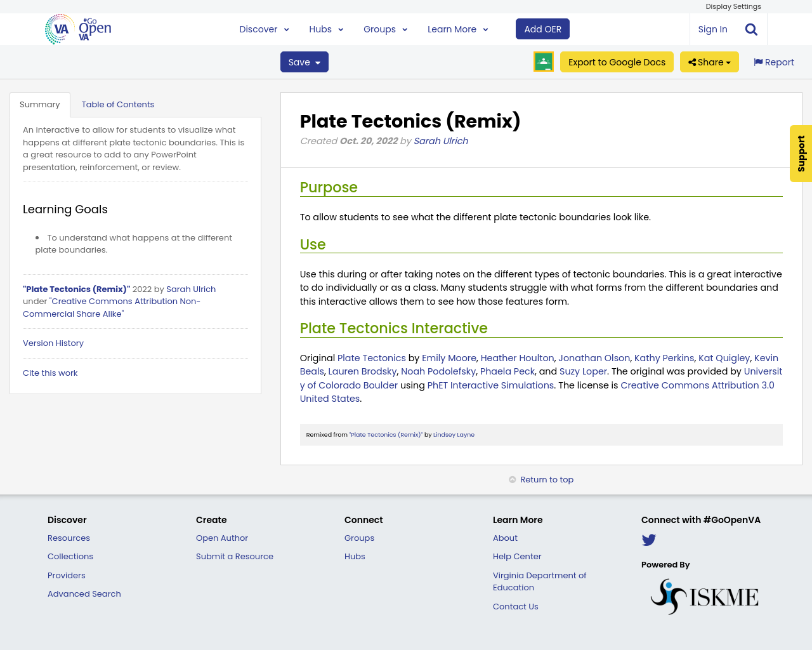This screenshot has width=812, height=650.
Task: Open the Save dropdown menu
Action: pyautogui.click(x=304, y=62)
